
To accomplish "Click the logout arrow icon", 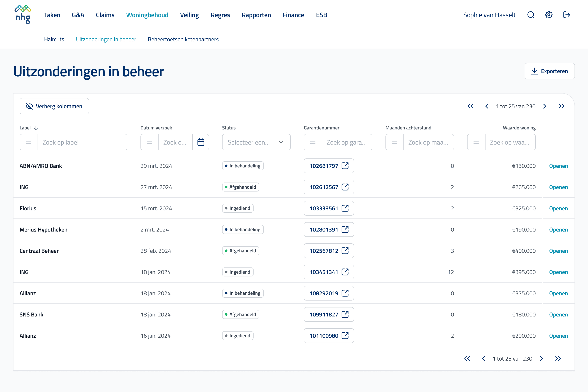I will click(x=567, y=15).
